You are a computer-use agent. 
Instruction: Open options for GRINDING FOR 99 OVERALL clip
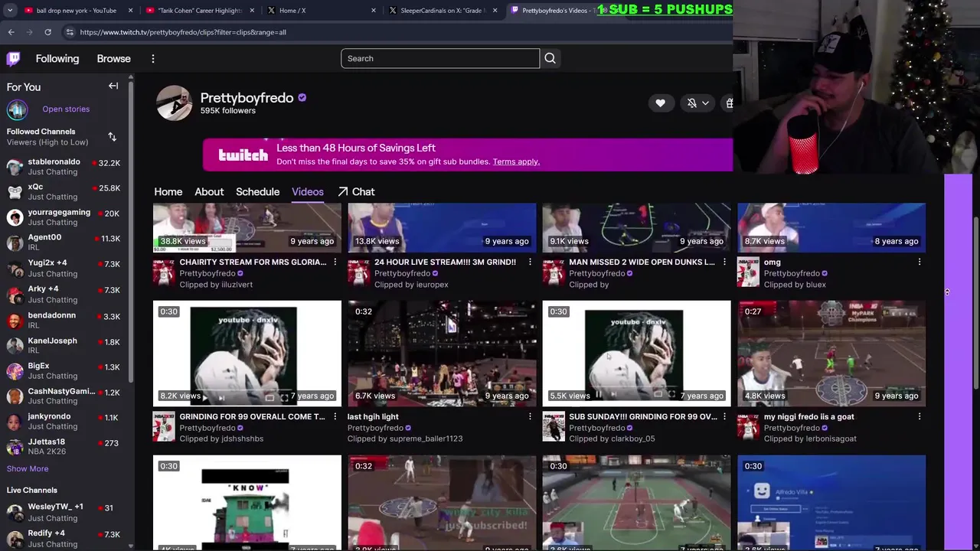335,417
